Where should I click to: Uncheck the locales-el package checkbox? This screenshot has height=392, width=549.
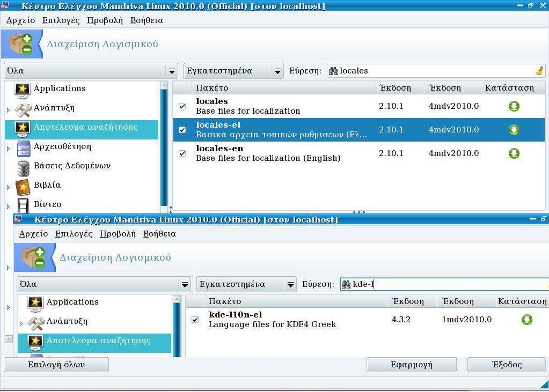(x=182, y=130)
